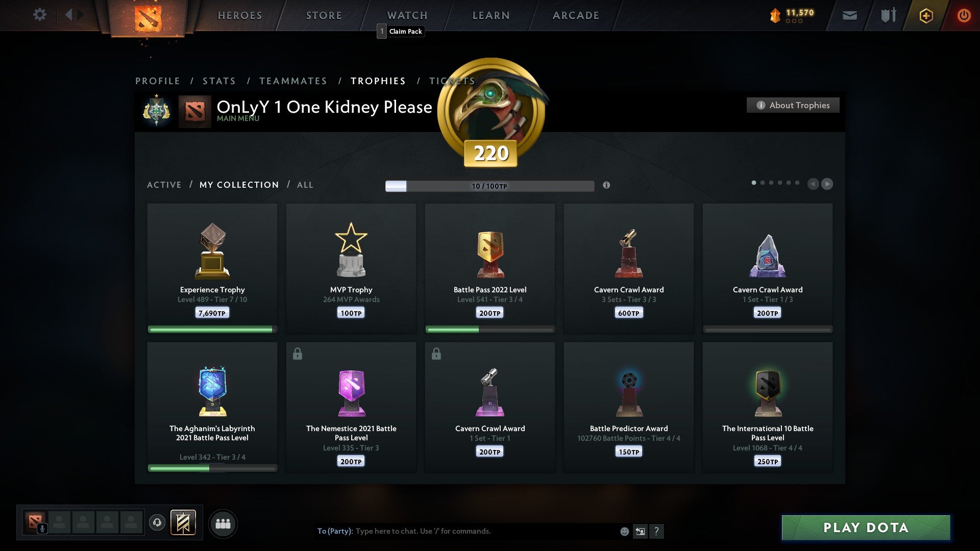Screen dimensions: 980x551
Task: Open the armory shield and sword icon
Action: (888, 15)
